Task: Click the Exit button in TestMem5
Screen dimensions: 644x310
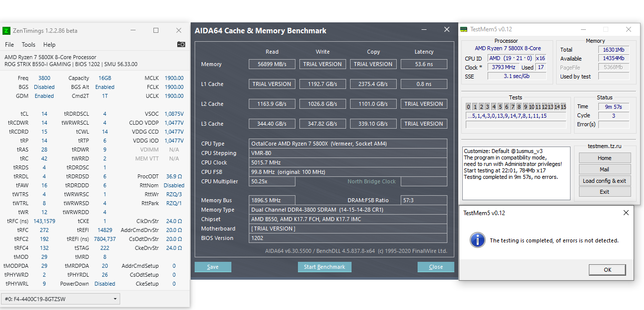Action: click(605, 192)
